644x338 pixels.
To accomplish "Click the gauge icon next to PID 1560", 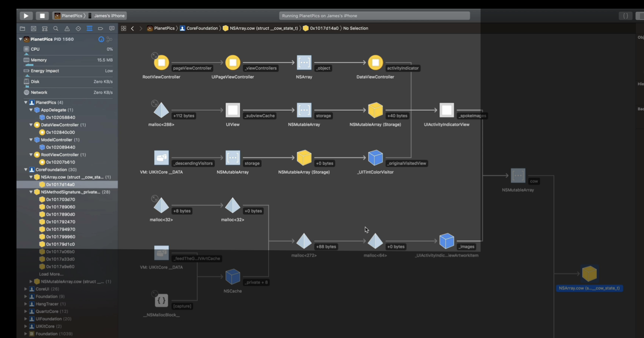I will pos(101,39).
